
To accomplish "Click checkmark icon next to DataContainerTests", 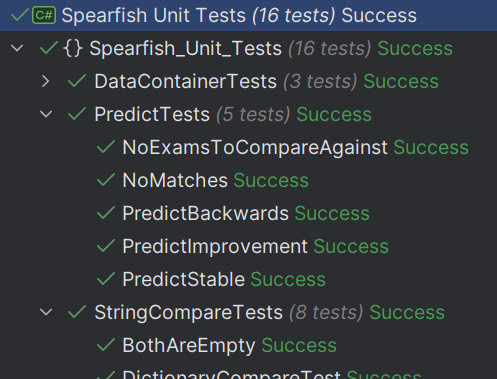I will pyautogui.click(x=77, y=81).
